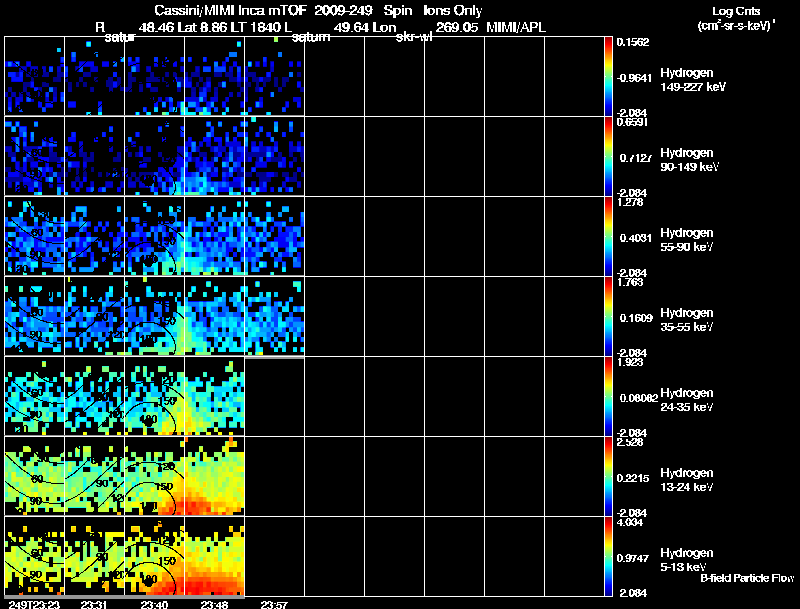Select the 23:40 time tick label
The height and width of the screenshot is (609, 800).
click(x=154, y=603)
